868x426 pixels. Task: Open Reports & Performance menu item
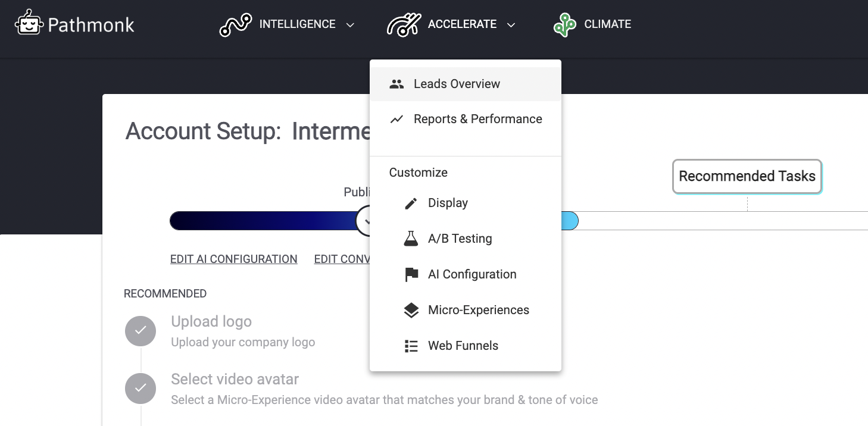point(477,119)
